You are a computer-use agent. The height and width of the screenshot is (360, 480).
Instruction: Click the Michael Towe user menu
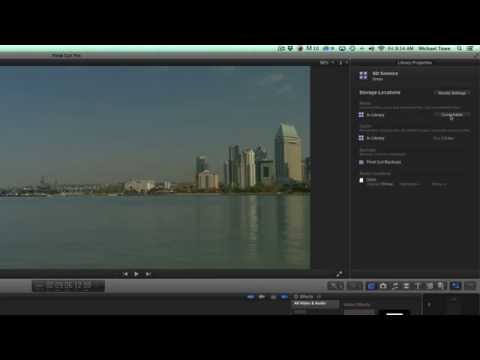434,49
